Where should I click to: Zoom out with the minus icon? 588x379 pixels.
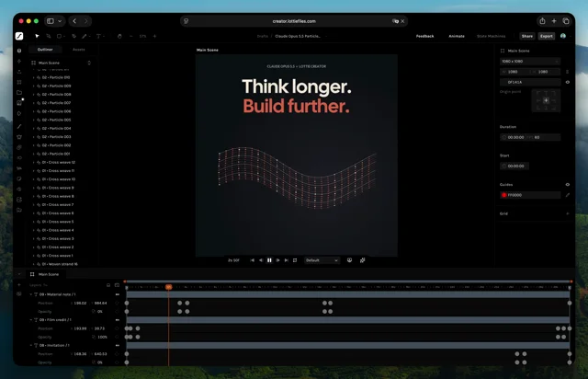point(131,36)
